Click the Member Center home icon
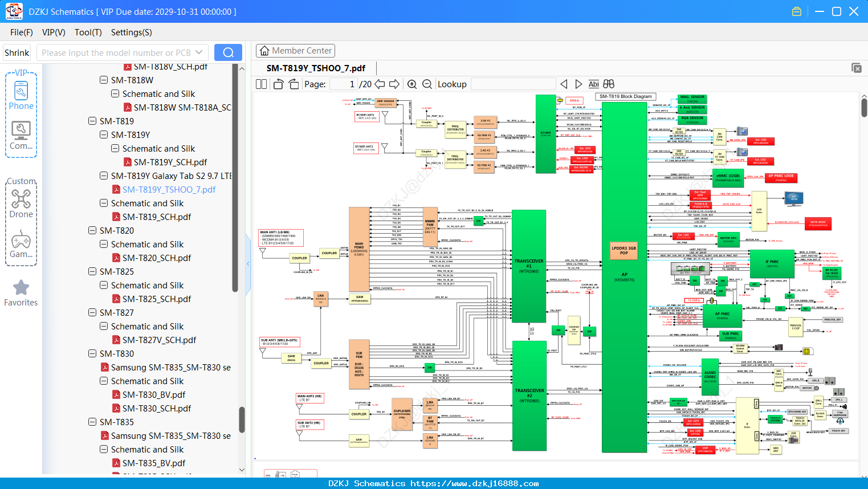The height and width of the screenshot is (489, 868). 264,51
